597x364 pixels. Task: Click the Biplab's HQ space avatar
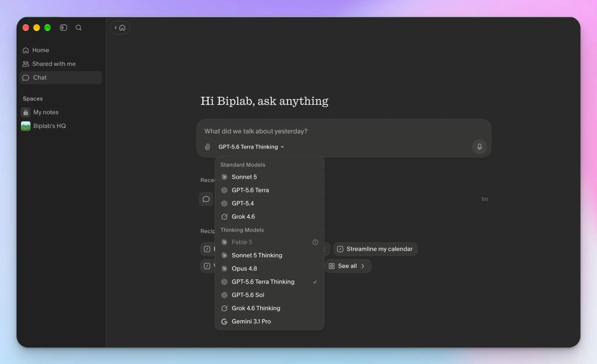(26, 126)
